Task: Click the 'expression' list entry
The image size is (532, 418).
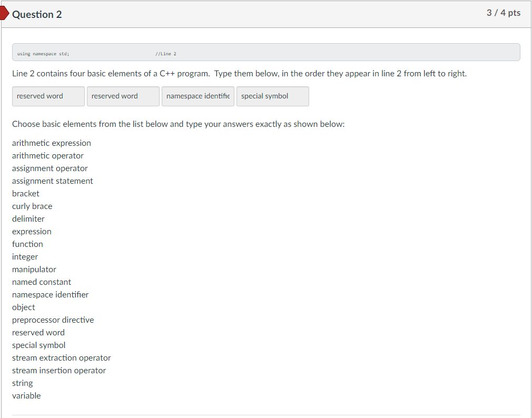Action: tap(32, 232)
